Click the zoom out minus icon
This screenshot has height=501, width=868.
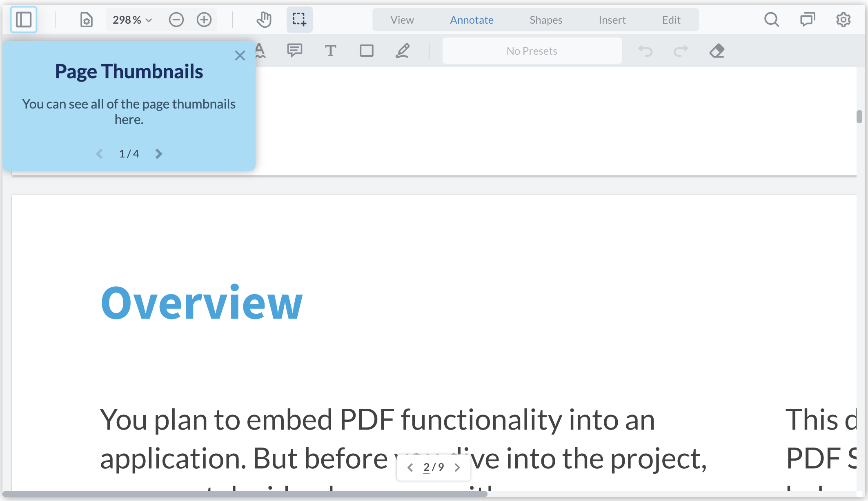(176, 20)
